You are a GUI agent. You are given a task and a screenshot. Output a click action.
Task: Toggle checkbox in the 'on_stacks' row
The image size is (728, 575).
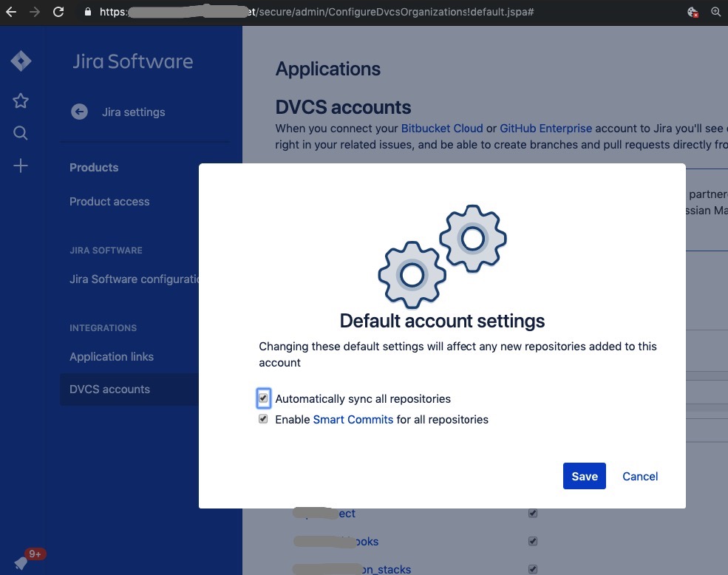click(x=533, y=569)
